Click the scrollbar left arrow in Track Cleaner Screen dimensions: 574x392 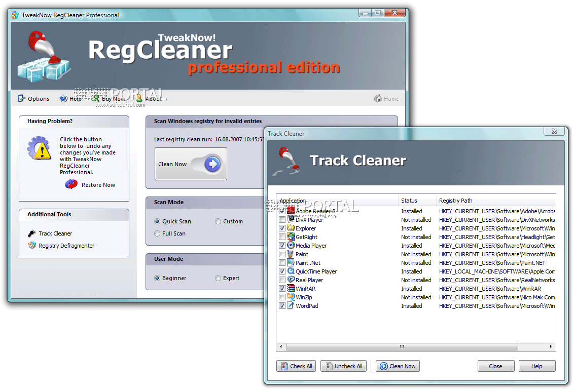tap(281, 346)
